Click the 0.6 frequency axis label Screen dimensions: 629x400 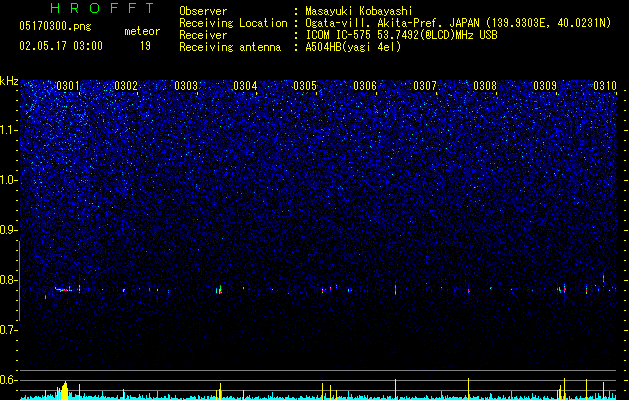point(8,380)
